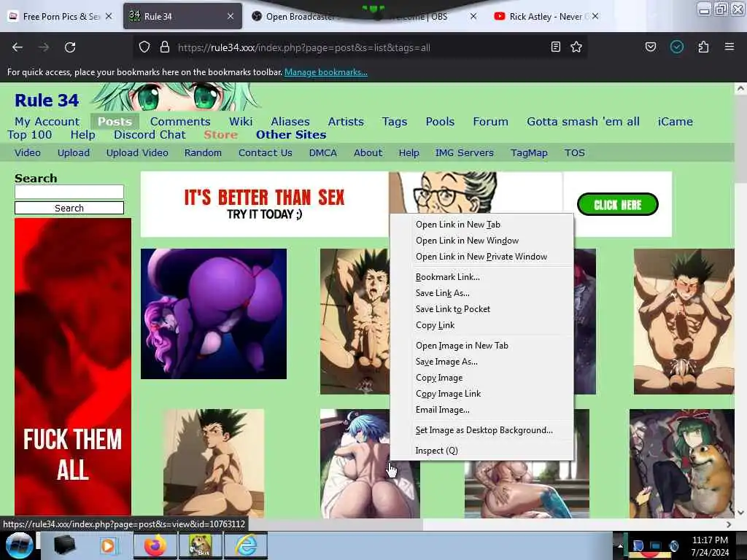Choose Open Link in New Tab
The image size is (747, 560).
pos(481,225)
